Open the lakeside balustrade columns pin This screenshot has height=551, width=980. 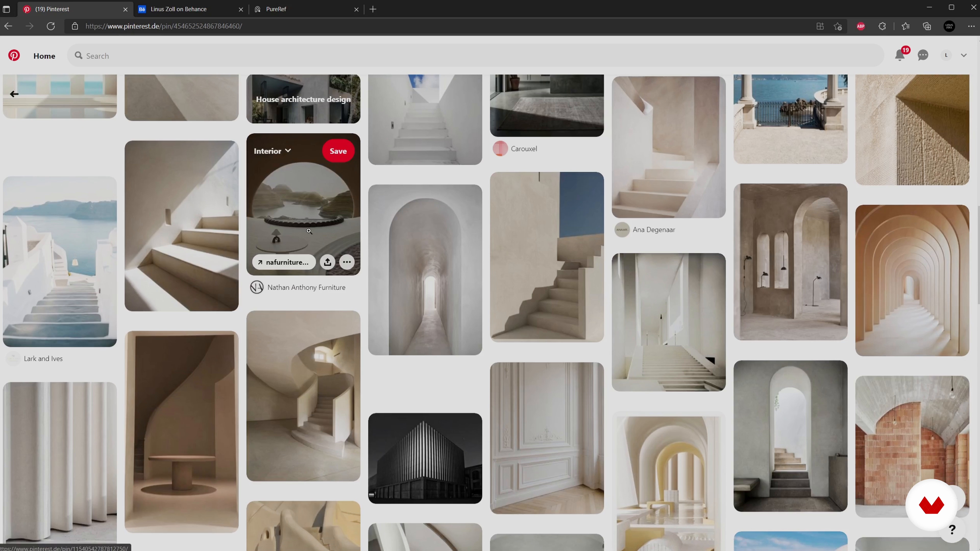tap(790, 119)
